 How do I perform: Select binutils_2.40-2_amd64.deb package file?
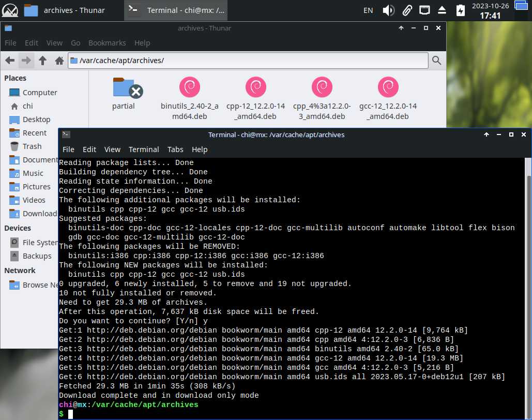coord(190,98)
